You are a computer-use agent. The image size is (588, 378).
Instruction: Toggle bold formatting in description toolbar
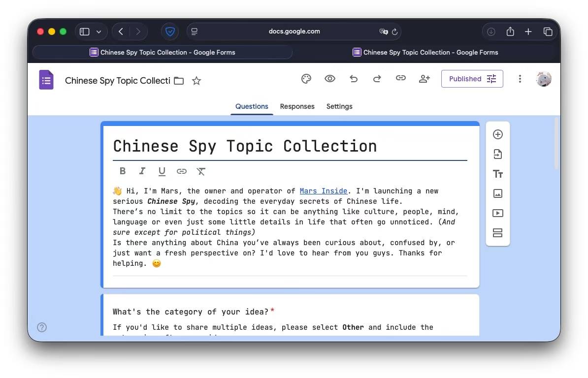click(x=123, y=171)
